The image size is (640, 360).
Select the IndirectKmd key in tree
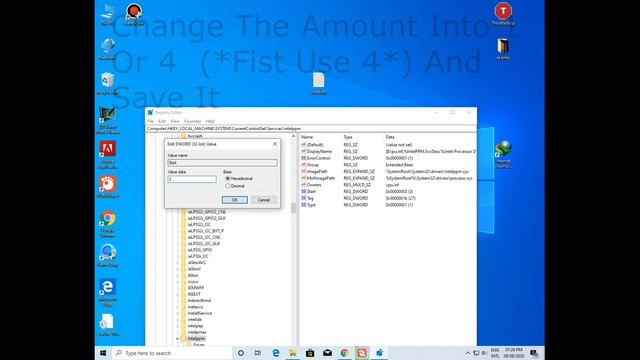[199, 301]
